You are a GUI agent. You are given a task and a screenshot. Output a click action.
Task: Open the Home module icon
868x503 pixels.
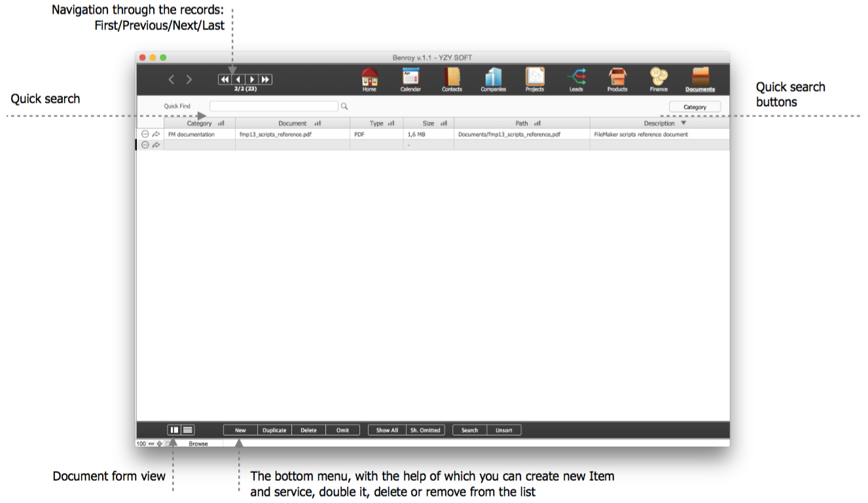369,78
